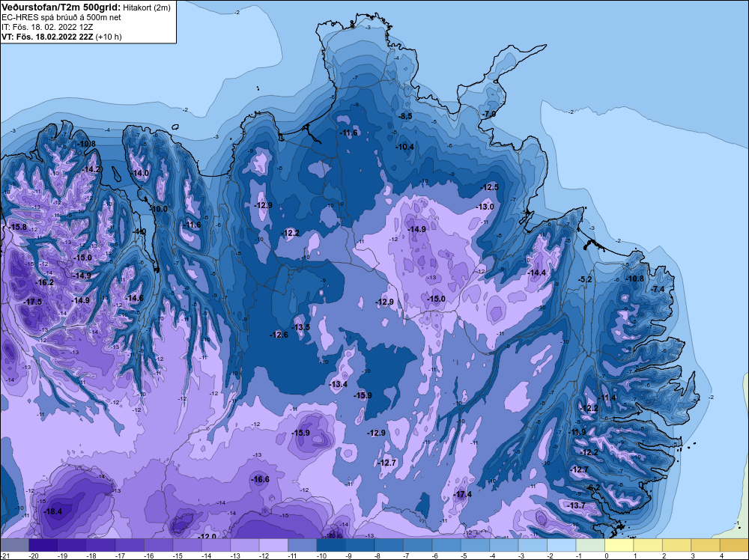Click the title 'Veðurstofan/T2m 500grid: Hitakort (2m)'

[85, 7]
